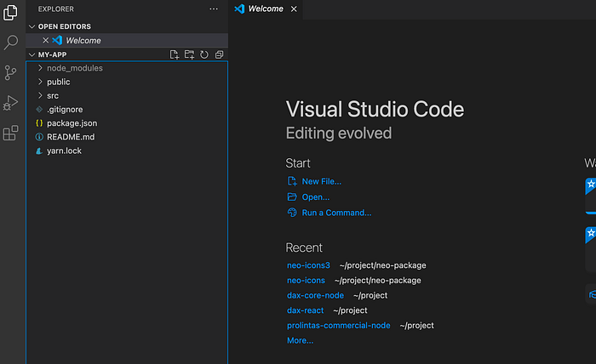The image size is (596, 364).
Task: Collapse the Open Editors section
Action: point(32,26)
